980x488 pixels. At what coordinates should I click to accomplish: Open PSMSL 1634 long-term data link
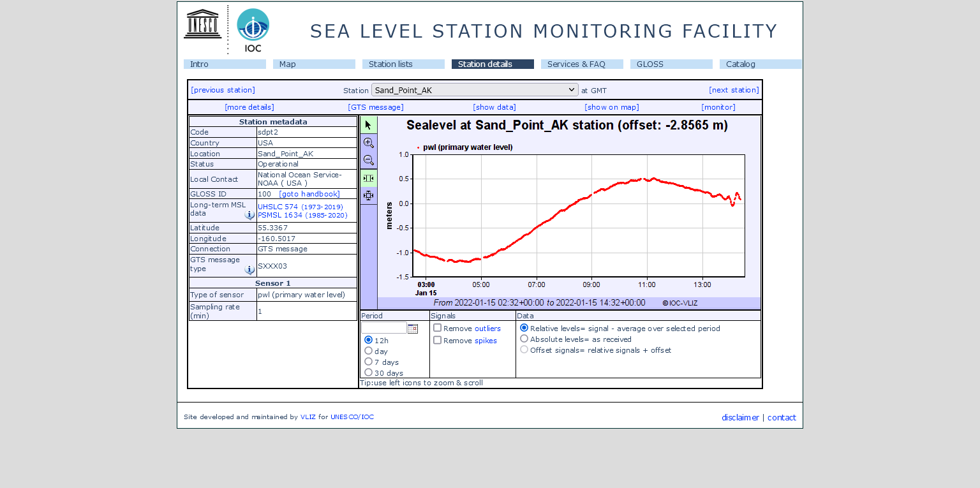pos(302,216)
